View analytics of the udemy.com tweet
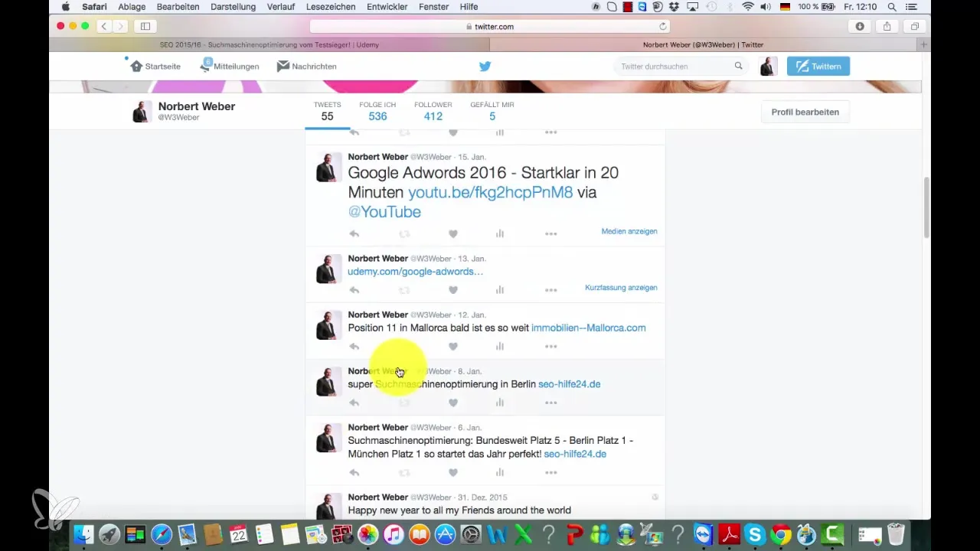Viewport: 980px width, 551px height. 500,290
